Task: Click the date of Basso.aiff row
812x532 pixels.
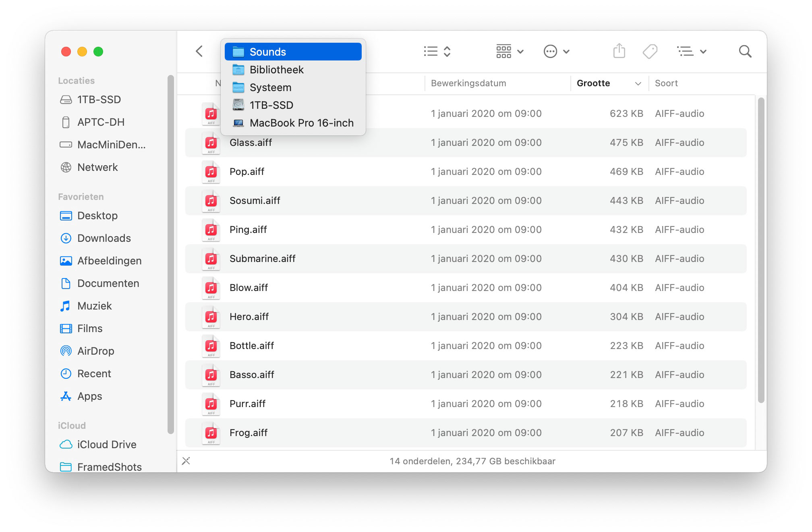Action: point(486,375)
